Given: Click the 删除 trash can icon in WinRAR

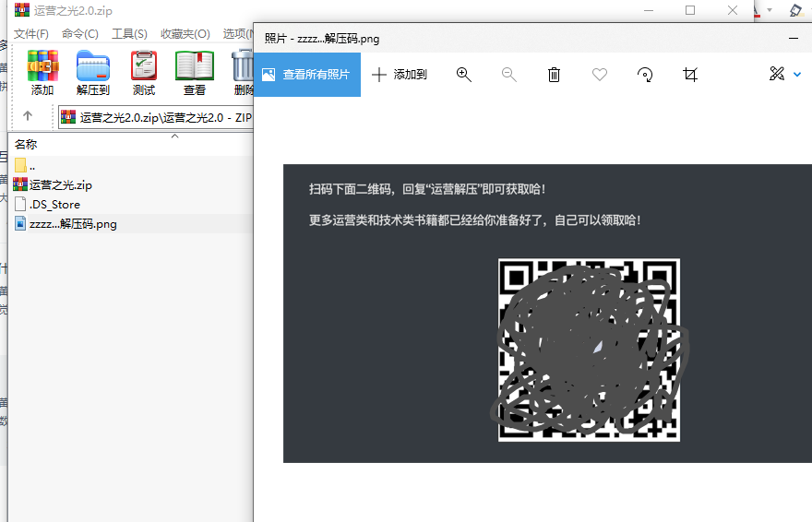Looking at the screenshot, I should [243, 73].
